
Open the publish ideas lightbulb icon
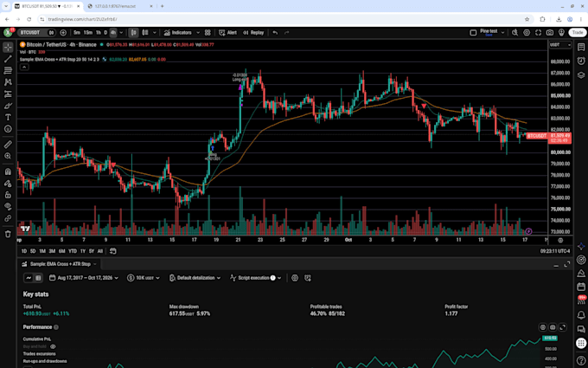[x=561, y=33]
